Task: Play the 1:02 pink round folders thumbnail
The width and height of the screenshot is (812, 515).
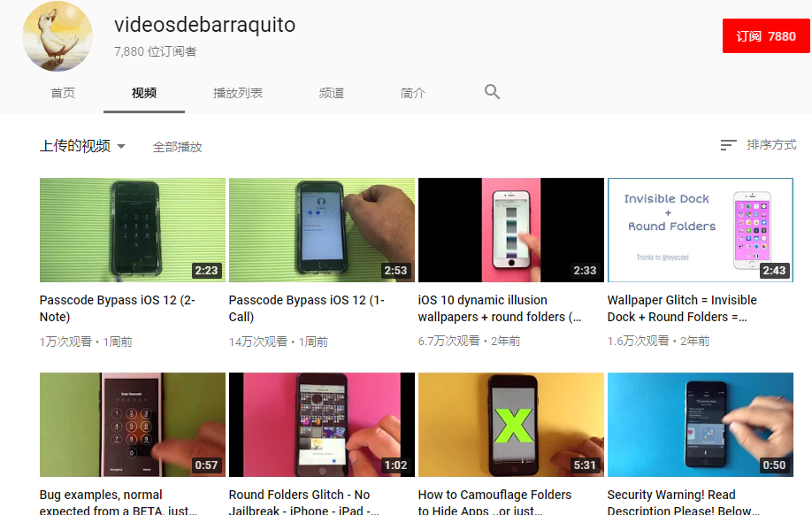Action: click(x=322, y=425)
